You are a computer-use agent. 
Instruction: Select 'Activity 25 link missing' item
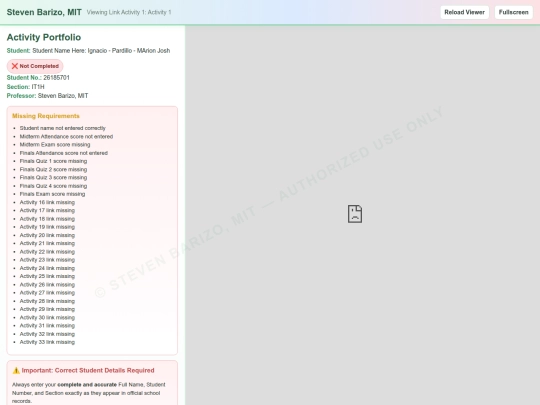(x=47, y=276)
